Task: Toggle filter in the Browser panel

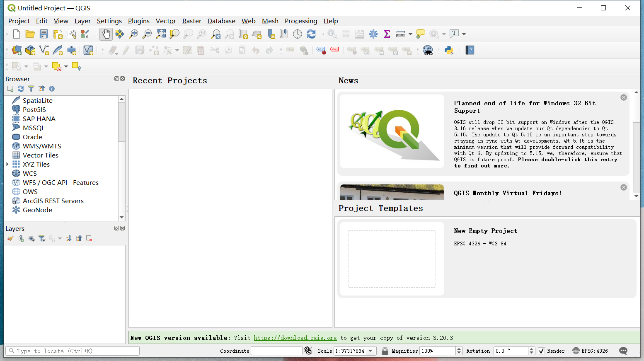Action: pos(31,88)
